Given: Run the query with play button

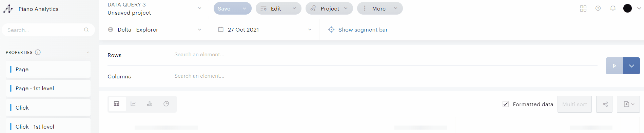Looking at the screenshot, I should tap(614, 66).
